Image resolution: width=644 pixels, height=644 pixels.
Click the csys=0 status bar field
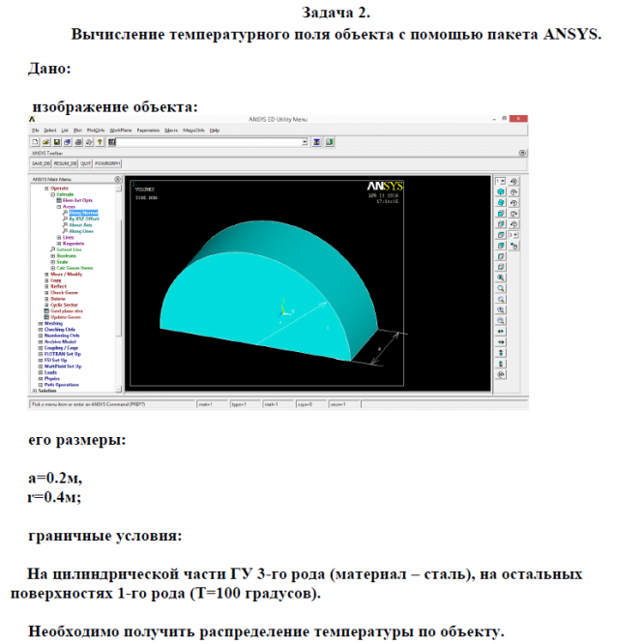point(311,404)
